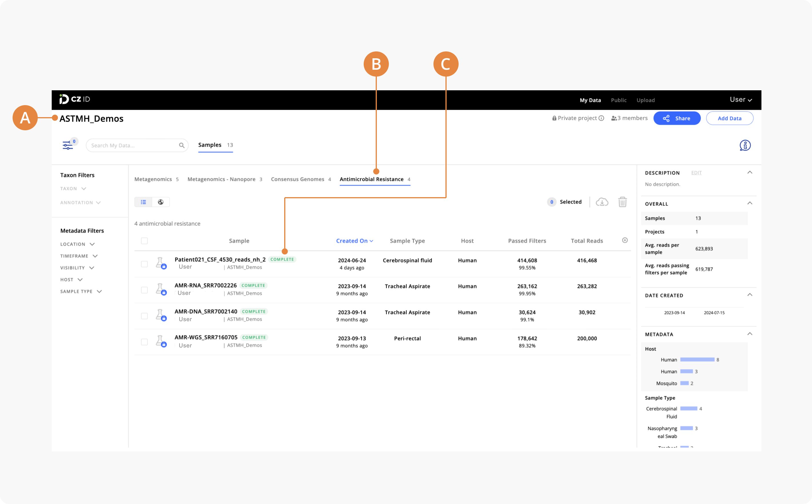
Task: Click the Sample Type column header
Action: point(407,241)
